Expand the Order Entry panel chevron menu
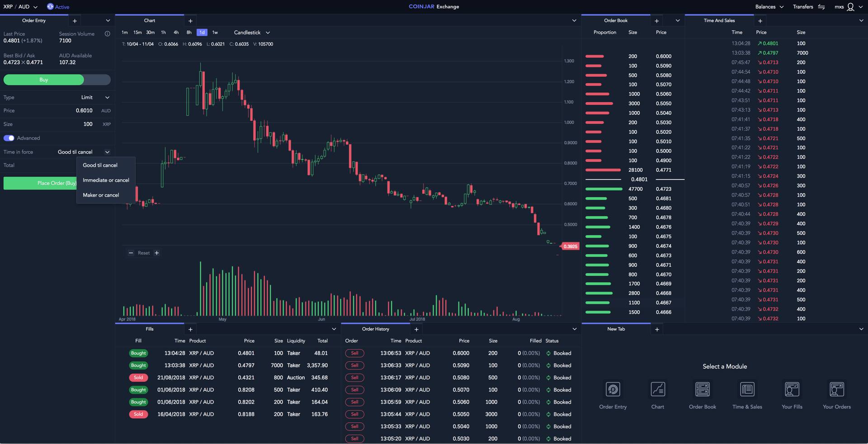 tap(108, 21)
